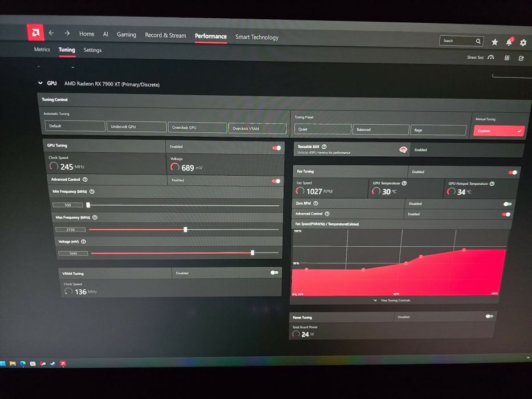This screenshot has width=532, height=399.
Task: Click the AMD logo icon
Action: point(35,32)
